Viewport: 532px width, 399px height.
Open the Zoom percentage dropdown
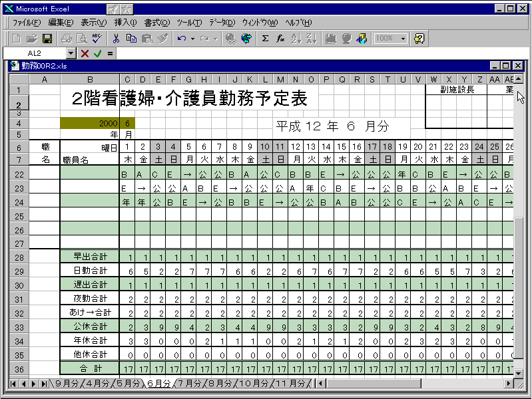pos(403,39)
